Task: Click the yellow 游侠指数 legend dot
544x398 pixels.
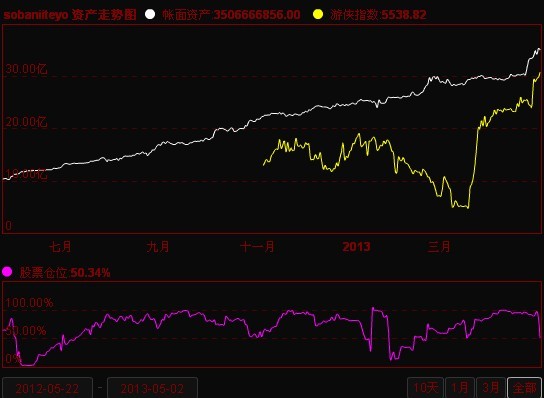Action: coord(317,14)
